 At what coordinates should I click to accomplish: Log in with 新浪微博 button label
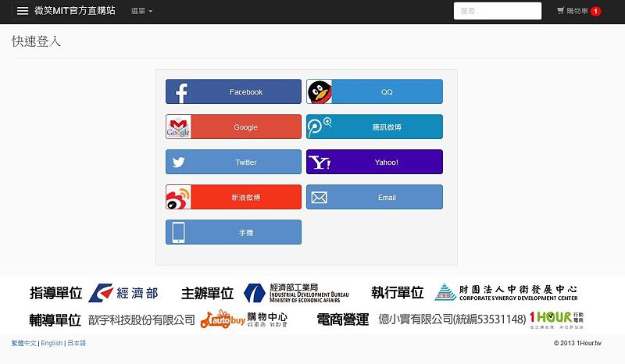246,198
